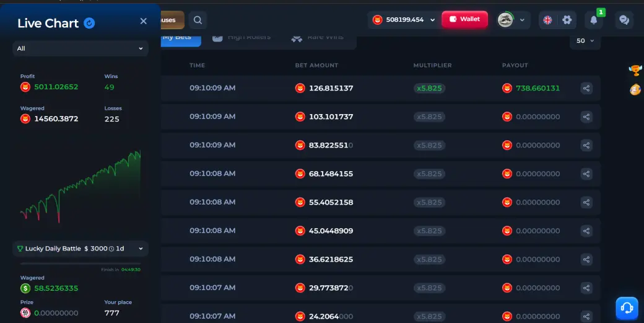Expand the Lucky Daily Battle selector
Image resolution: width=644 pixels, height=323 pixels.
click(80, 249)
